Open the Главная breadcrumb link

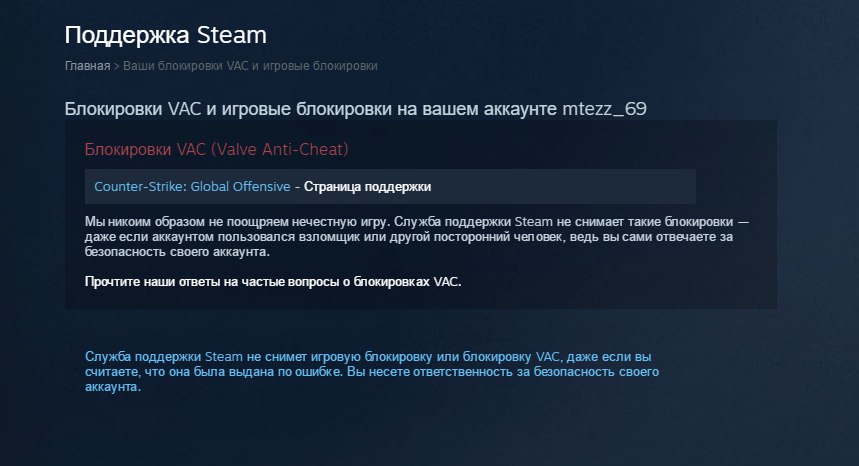click(x=88, y=66)
